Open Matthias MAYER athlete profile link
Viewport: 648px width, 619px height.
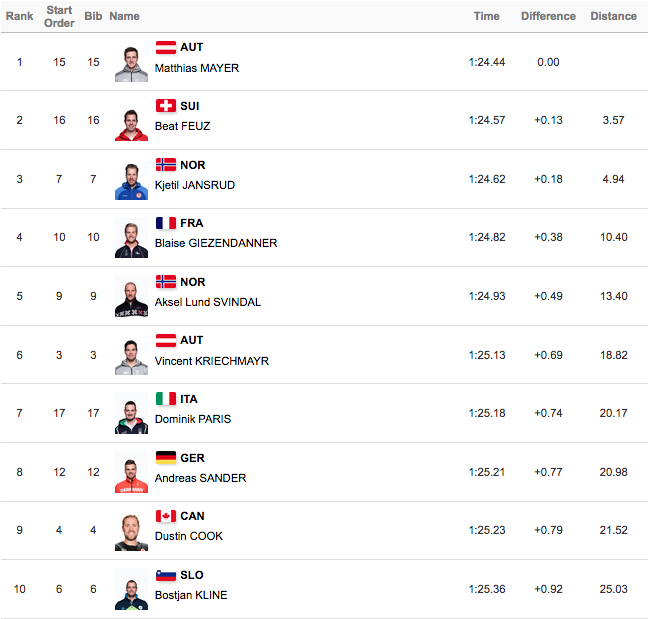pyautogui.click(x=197, y=68)
